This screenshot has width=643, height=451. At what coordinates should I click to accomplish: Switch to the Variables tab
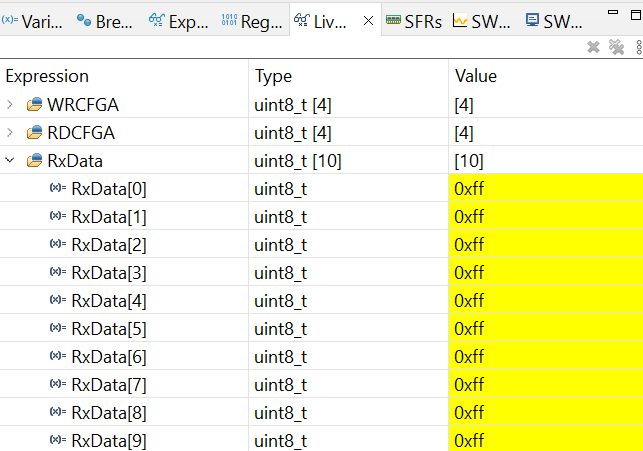pyautogui.click(x=32, y=21)
